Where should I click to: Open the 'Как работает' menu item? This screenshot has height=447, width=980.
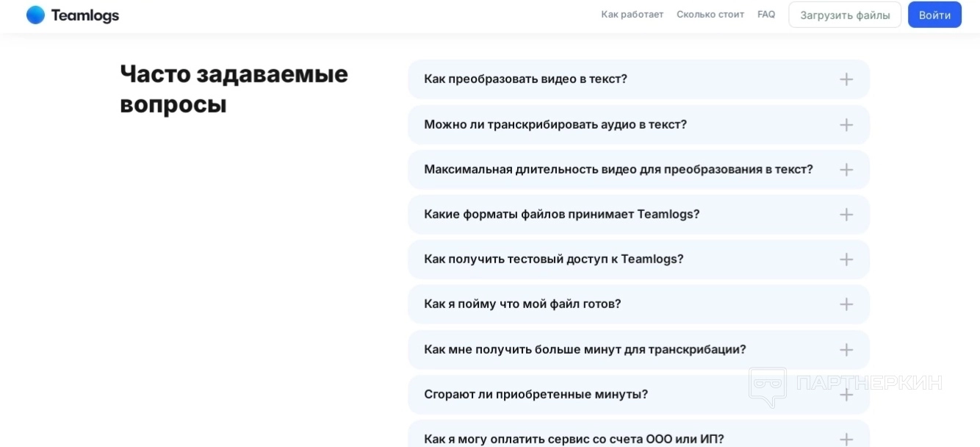point(632,15)
